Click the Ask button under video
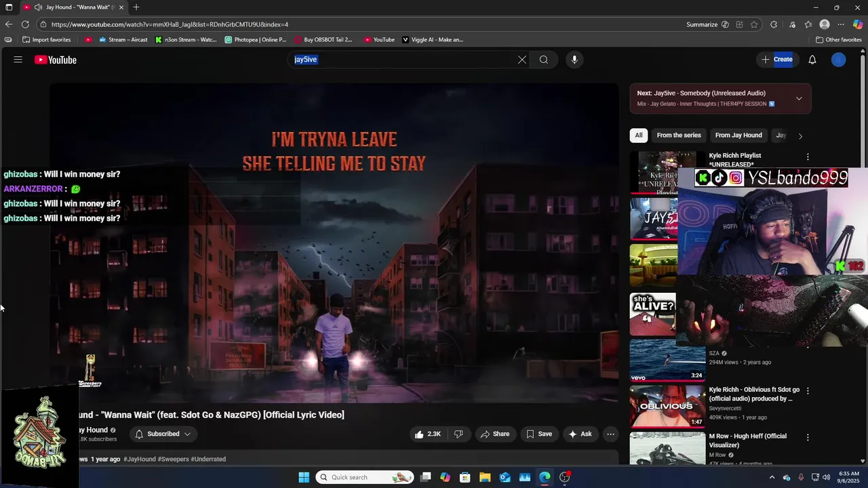 [580, 434]
